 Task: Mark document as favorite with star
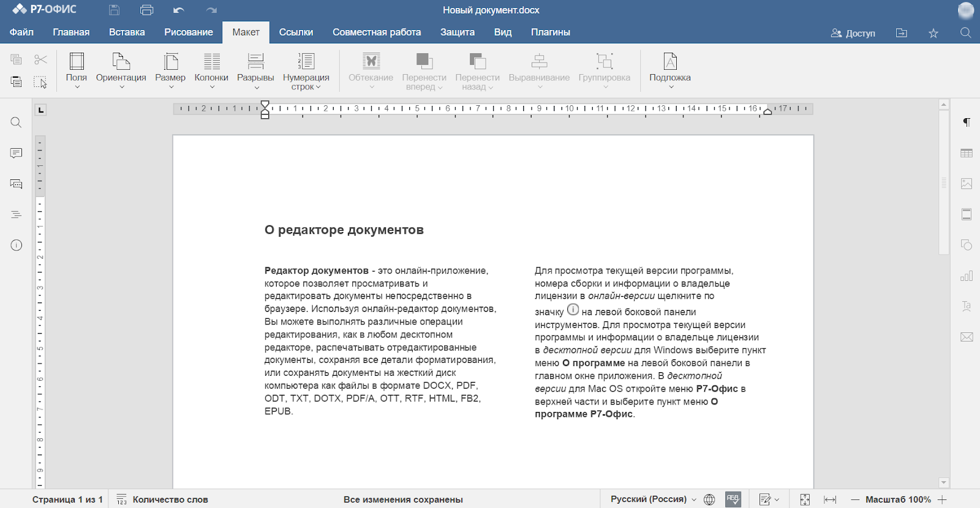point(933,33)
